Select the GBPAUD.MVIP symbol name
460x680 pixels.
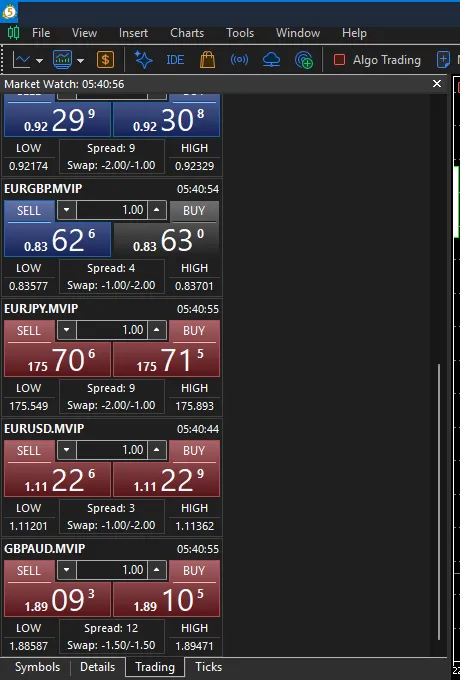tap(45, 549)
